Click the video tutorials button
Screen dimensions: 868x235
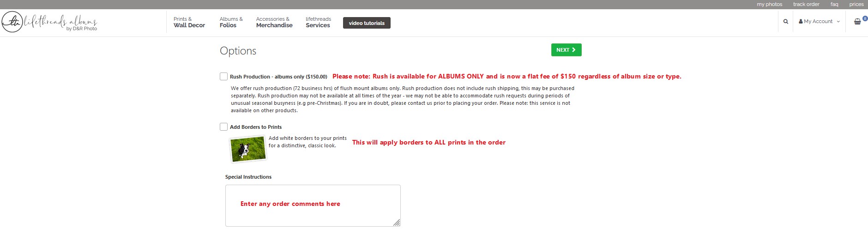click(367, 23)
